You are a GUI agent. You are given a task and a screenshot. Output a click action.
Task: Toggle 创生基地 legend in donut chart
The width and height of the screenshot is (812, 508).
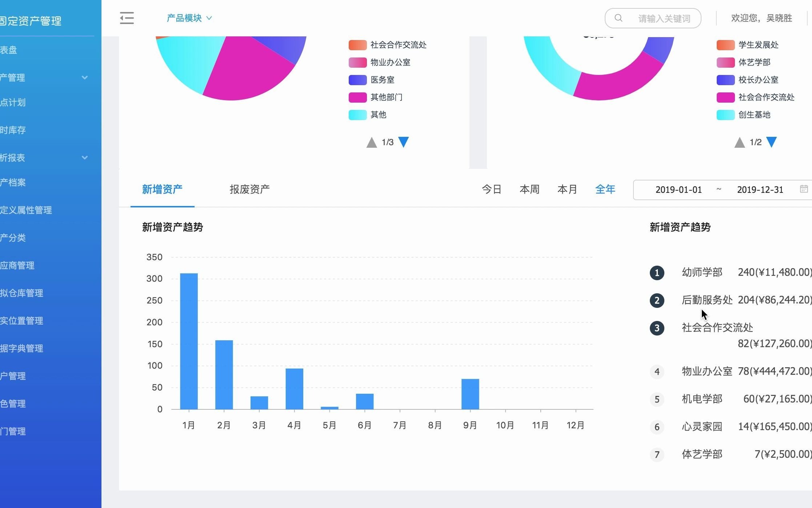tap(754, 115)
